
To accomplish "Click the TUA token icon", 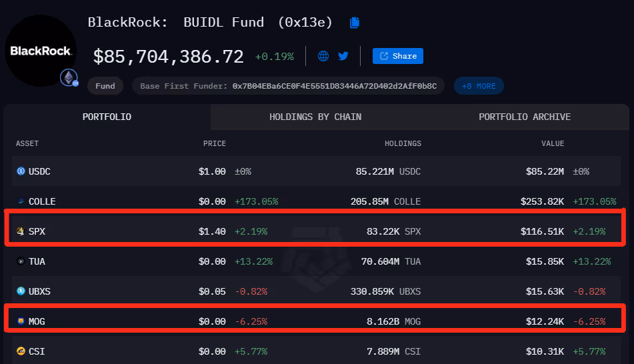I will tap(21, 261).
